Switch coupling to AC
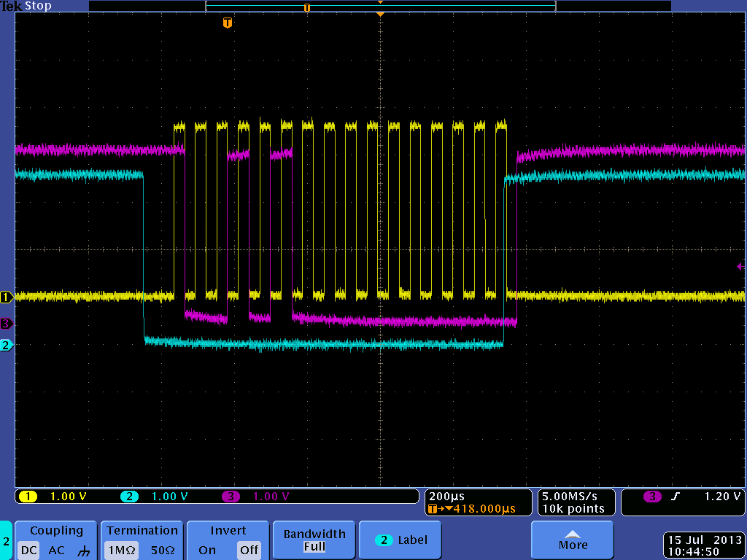 click(x=55, y=551)
